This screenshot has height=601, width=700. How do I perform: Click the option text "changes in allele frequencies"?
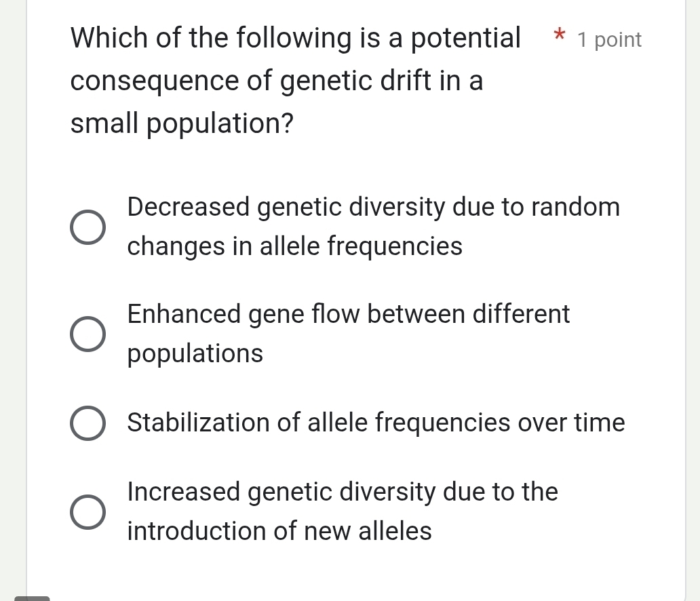294,246
